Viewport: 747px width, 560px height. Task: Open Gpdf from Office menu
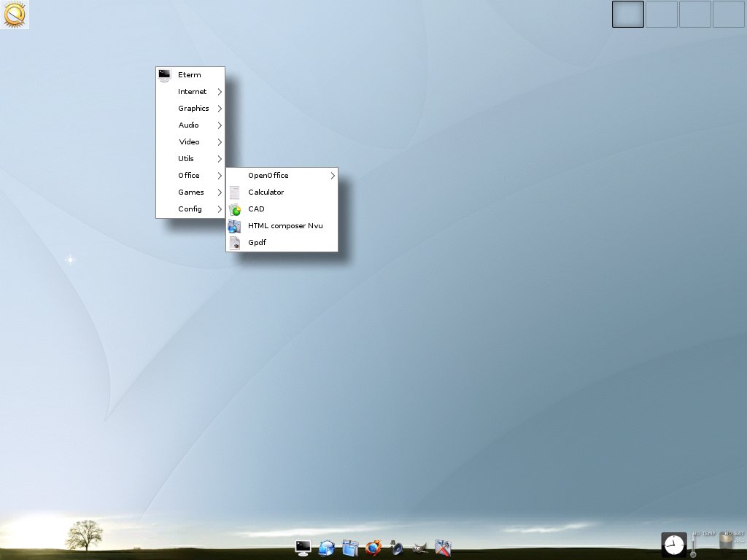[282, 242]
